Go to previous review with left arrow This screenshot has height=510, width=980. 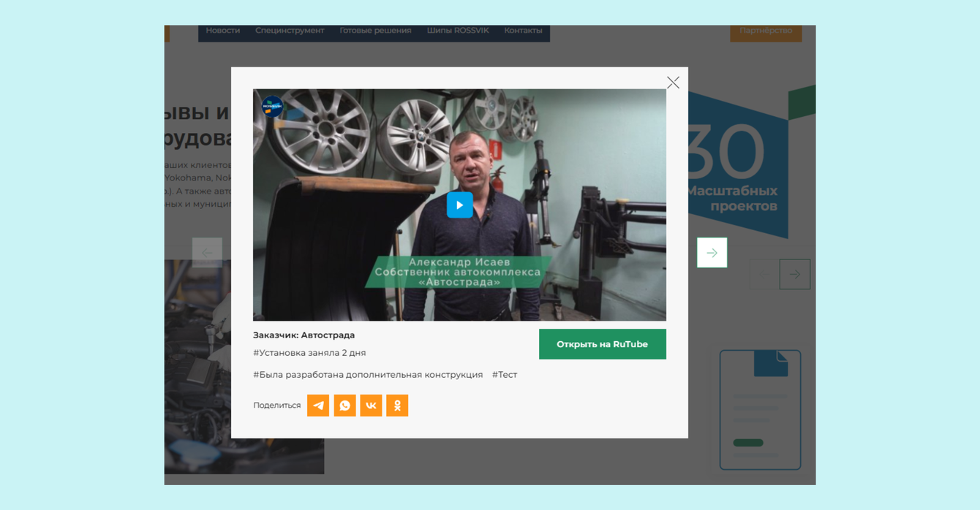207,253
